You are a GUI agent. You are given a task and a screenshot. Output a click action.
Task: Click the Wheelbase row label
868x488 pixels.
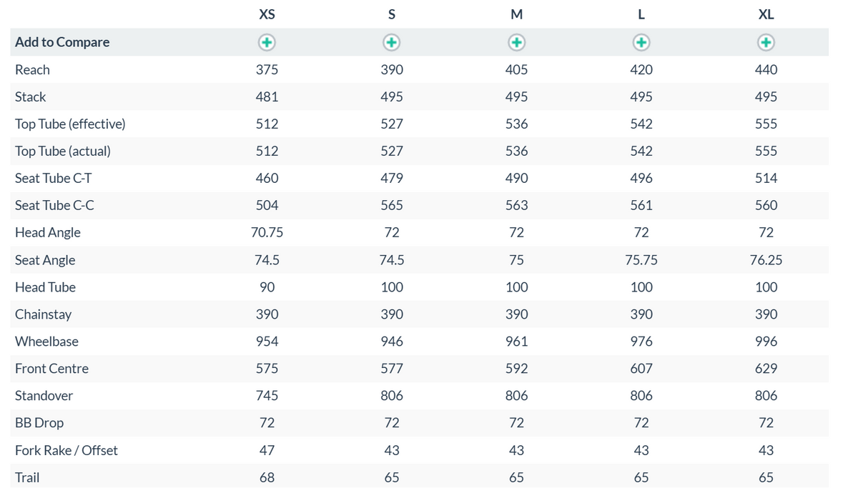(46, 341)
